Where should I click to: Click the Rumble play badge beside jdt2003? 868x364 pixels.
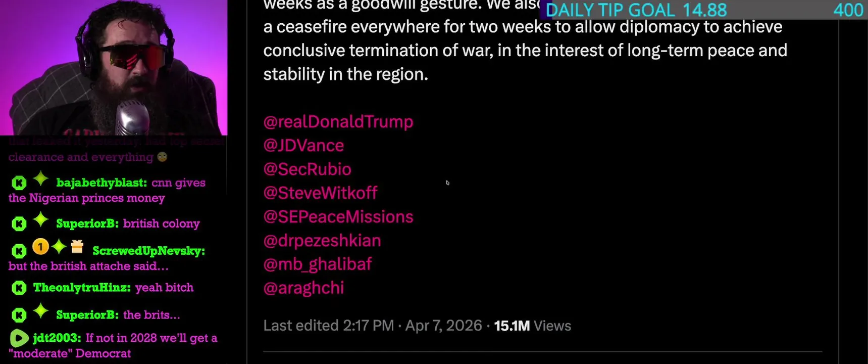pos(19,338)
